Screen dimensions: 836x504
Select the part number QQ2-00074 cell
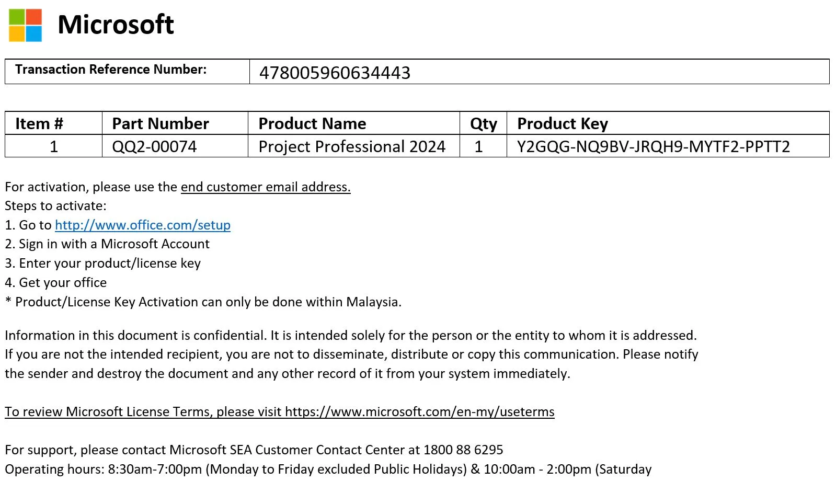(x=175, y=146)
